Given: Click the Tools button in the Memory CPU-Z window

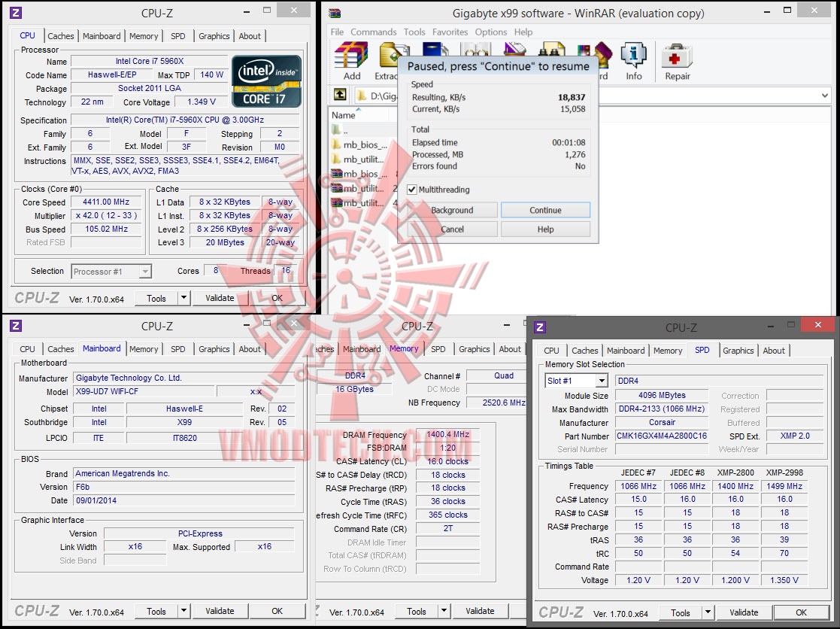Looking at the screenshot, I should (417, 611).
